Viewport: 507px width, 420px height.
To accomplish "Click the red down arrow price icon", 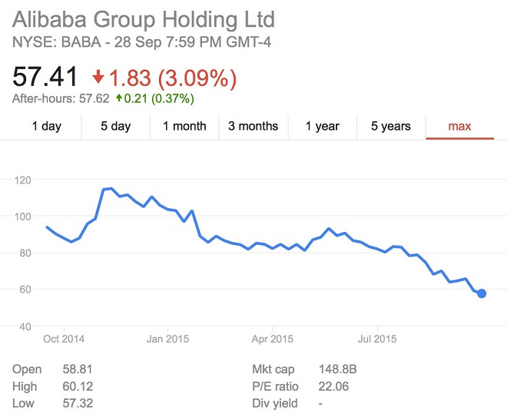I will [98, 78].
